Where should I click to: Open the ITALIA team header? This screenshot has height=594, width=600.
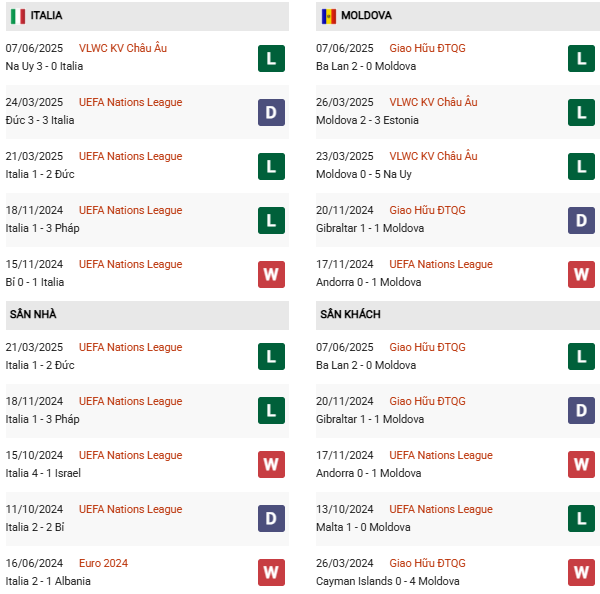(46, 16)
